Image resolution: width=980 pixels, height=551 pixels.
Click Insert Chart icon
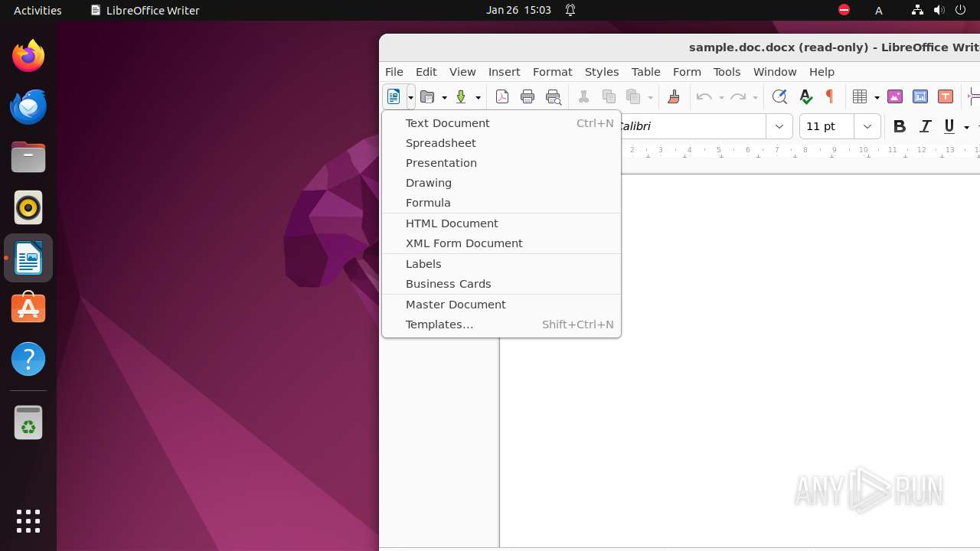(x=920, y=96)
